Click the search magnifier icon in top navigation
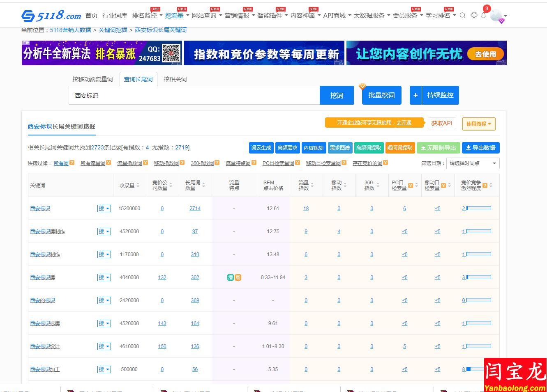Screen dimensions: 547x392 point(462,16)
